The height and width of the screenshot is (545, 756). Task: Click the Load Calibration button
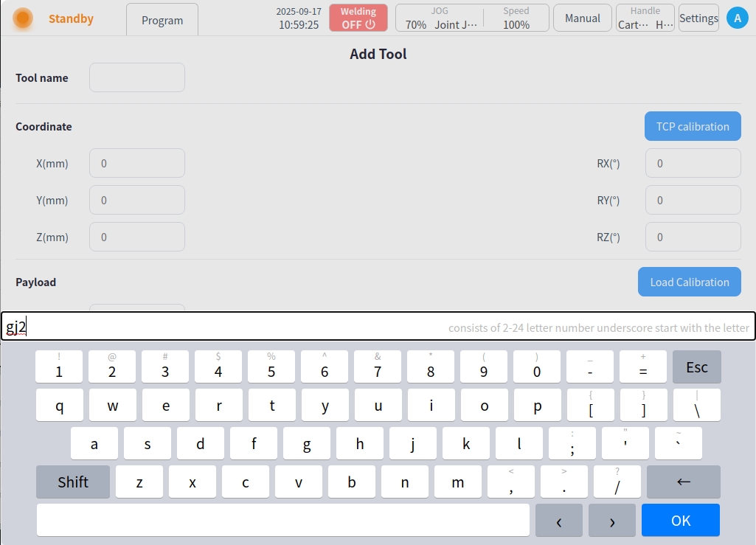coord(689,282)
